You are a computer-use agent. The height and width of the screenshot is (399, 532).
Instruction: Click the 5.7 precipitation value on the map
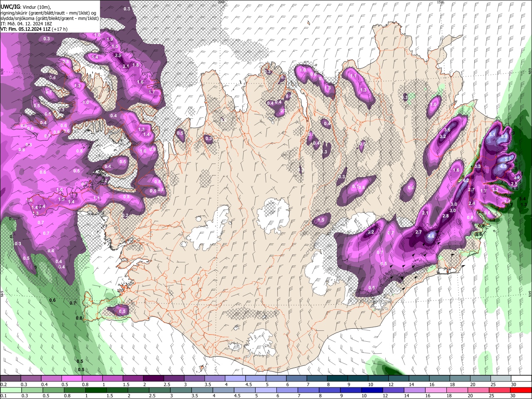tap(508, 159)
